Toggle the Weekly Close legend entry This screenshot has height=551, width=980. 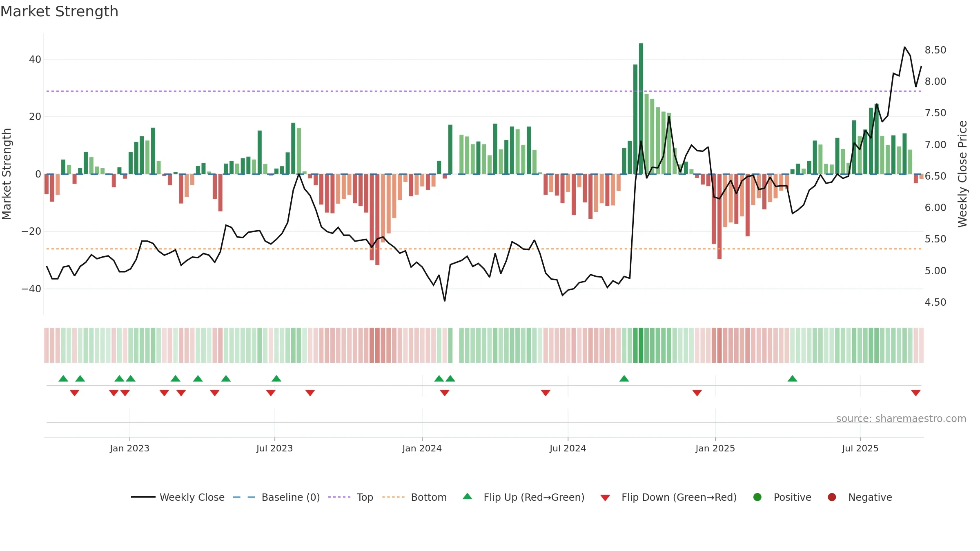[178, 497]
